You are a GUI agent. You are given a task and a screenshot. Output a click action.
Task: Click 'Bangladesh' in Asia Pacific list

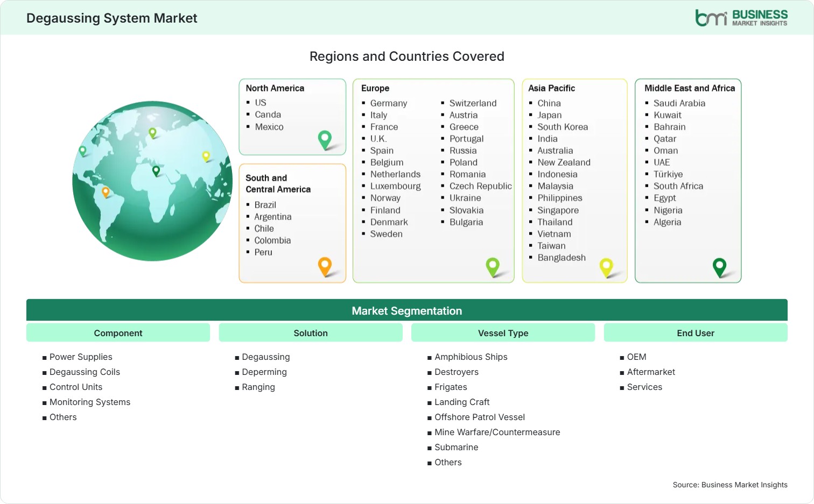(x=562, y=258)
